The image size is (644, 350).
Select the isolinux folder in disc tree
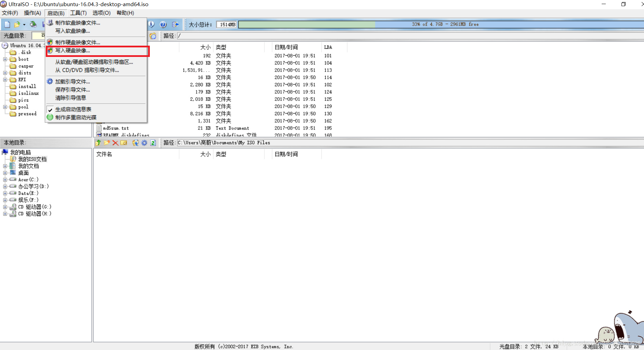[28, 93]
